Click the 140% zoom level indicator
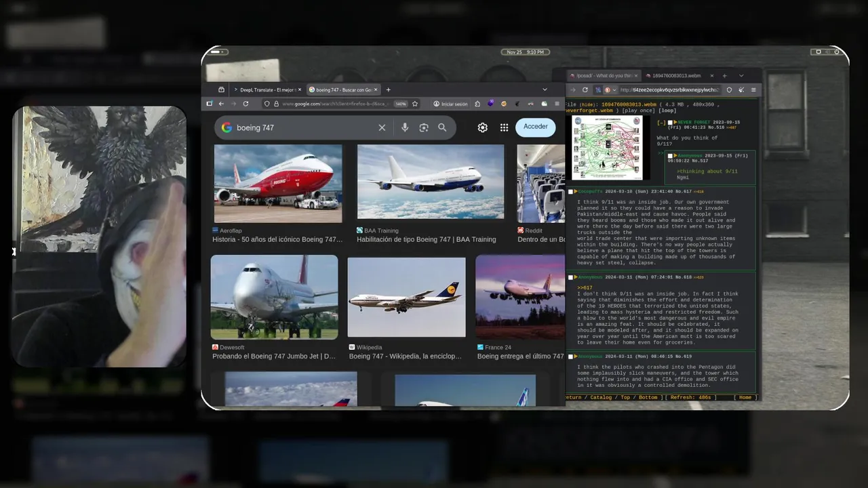The width and height of the screenshot is (868, 488). (401, 104)
